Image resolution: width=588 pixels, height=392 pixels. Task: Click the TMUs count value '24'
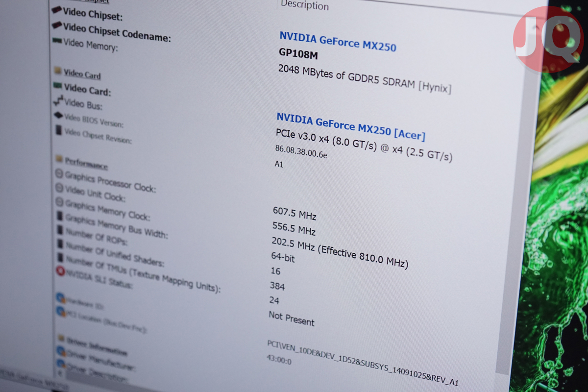click(275, 300)
